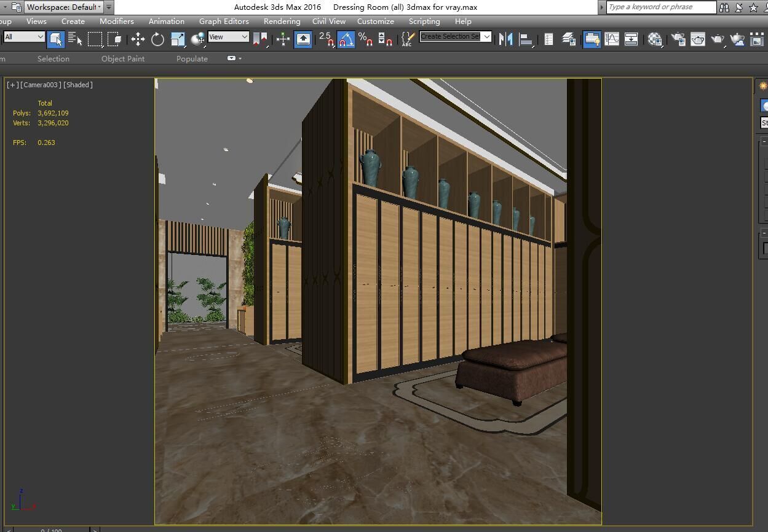Viewport: 768px width, 532px height.
Task: Toggle Angle Snap
Action: [x=346, y=39]
